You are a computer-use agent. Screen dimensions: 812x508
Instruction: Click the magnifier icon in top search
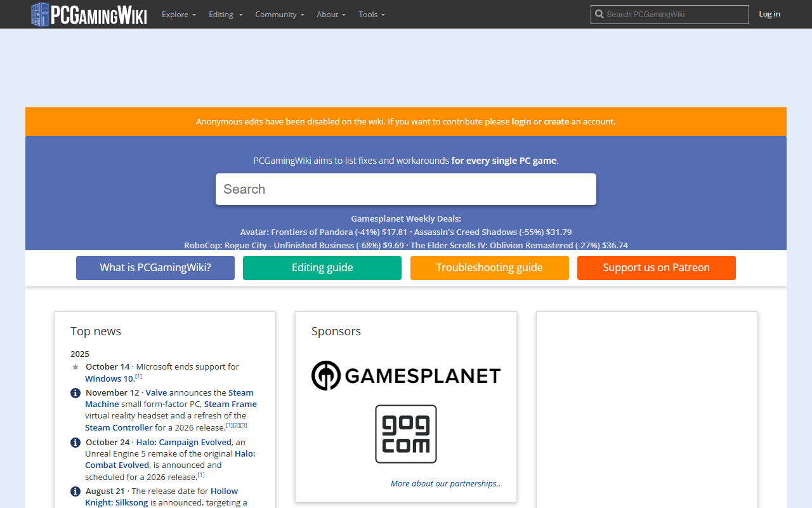pos(599,14)
